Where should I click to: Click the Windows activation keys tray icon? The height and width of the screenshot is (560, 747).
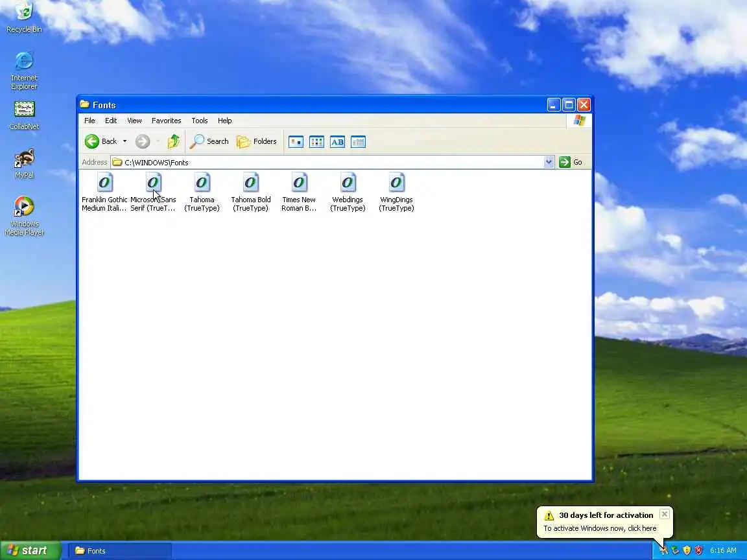[663, 550]
